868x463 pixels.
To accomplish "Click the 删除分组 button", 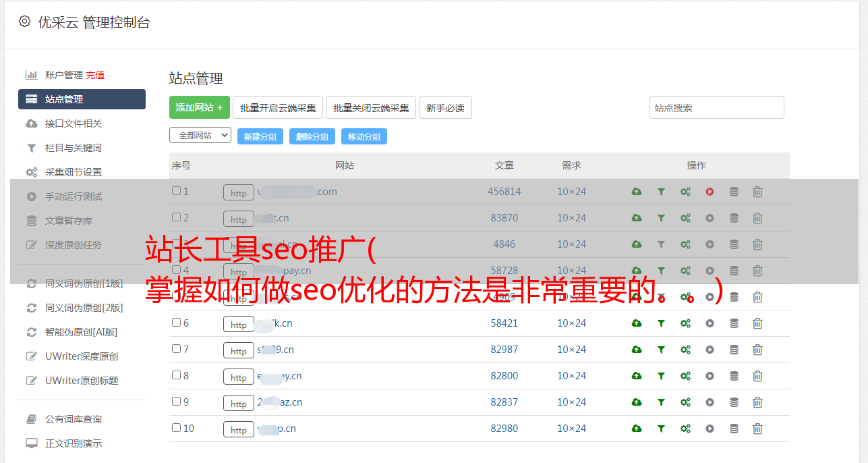I will click(x=312, y=136).
